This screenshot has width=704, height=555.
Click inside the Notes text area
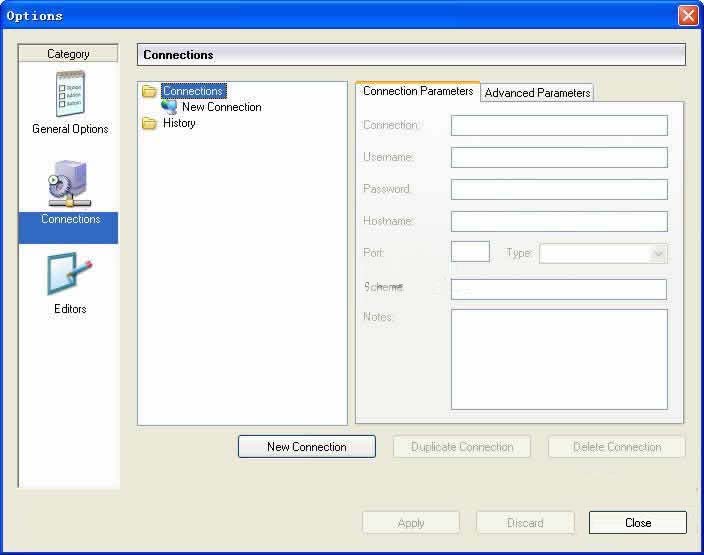(x=559, y=359)
